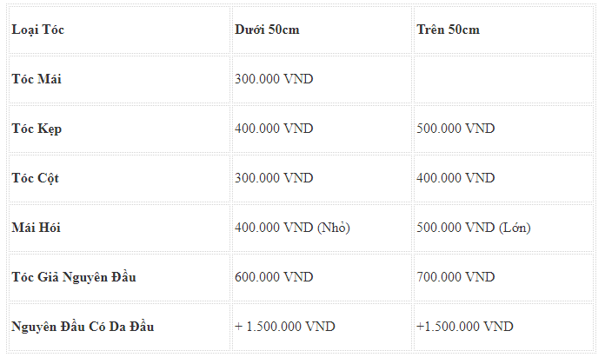Image resolution: width=605 pixels, height=364 pixels.
Task: Click the "500.000 VND (Lớn)" cell
Action: point(474,228)
